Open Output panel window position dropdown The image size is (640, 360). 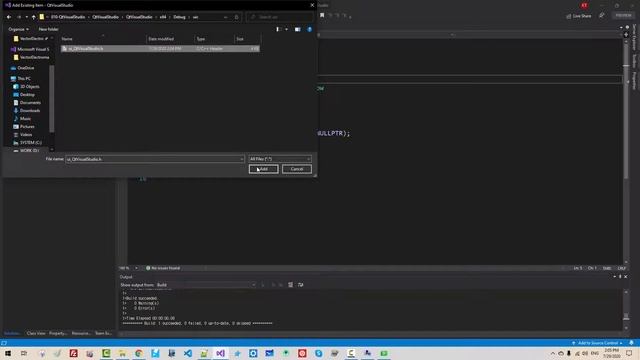(615, 277)
